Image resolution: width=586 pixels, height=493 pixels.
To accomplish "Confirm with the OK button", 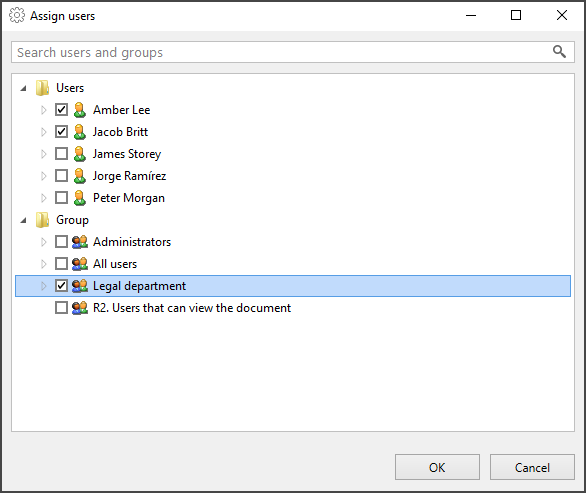I will point(437,467).
